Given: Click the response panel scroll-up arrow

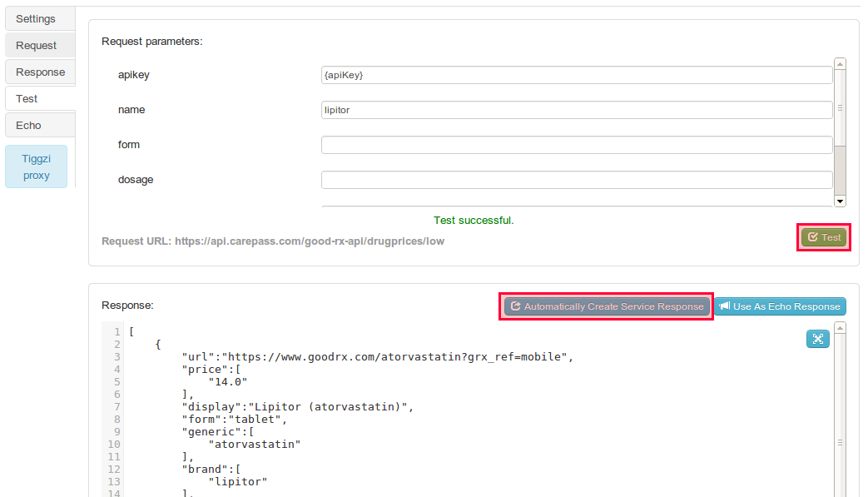Looking at the screenshot, I should pyautogui.click(x=840, y=328).
